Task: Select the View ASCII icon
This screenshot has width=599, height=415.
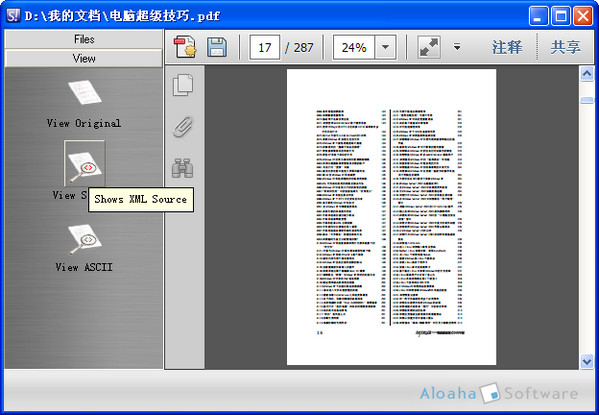Action: coord(85,239)
